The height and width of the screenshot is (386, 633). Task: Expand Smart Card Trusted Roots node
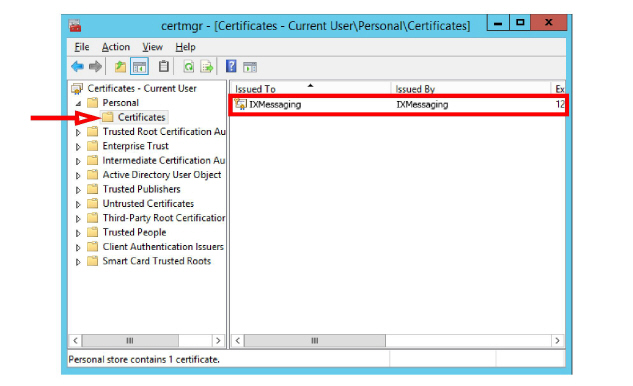pyautogui.click(x=78, y=262)
